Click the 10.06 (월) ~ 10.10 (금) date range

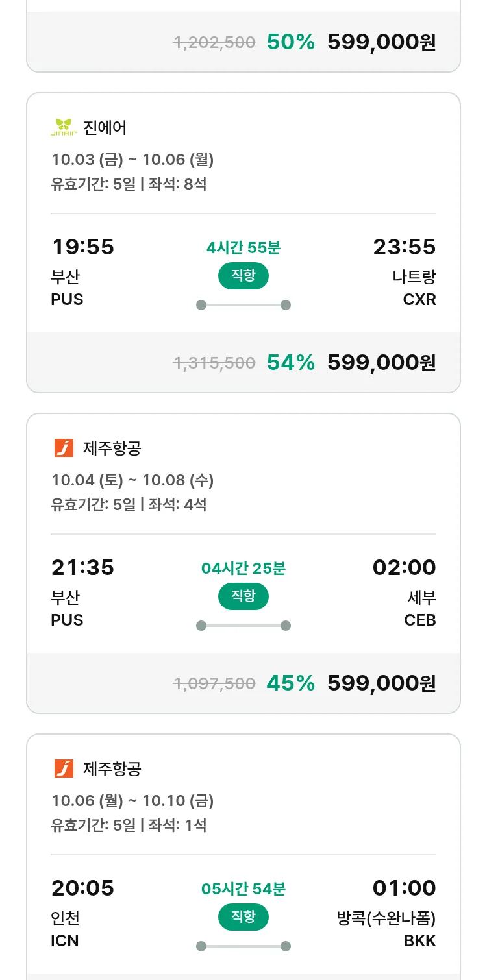tap(132, 801)
